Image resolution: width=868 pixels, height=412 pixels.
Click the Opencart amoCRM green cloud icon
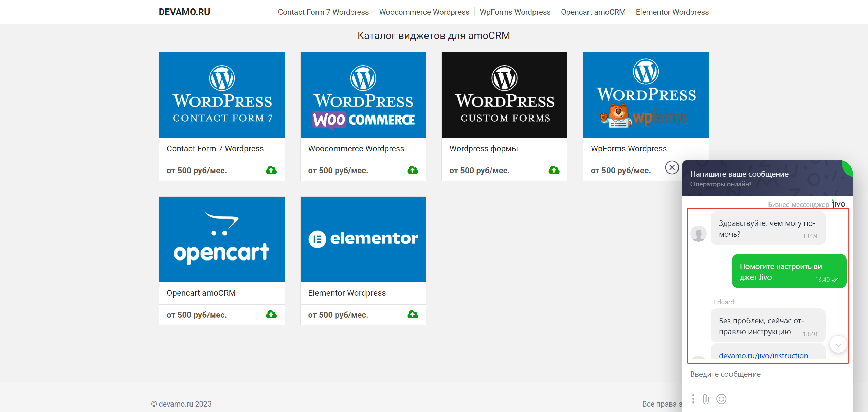(x=271, y=315)
